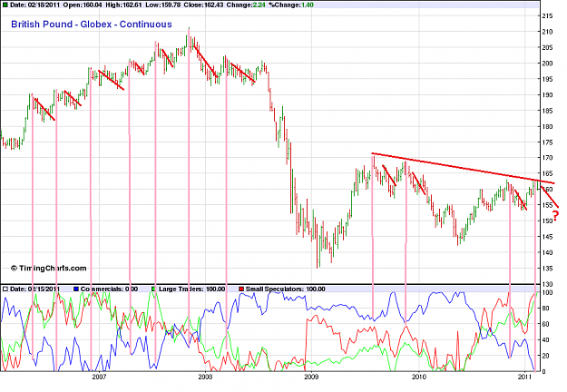Click the 60 label on the indicator axis
Screen dimensions: 567x392
point(546,324)
